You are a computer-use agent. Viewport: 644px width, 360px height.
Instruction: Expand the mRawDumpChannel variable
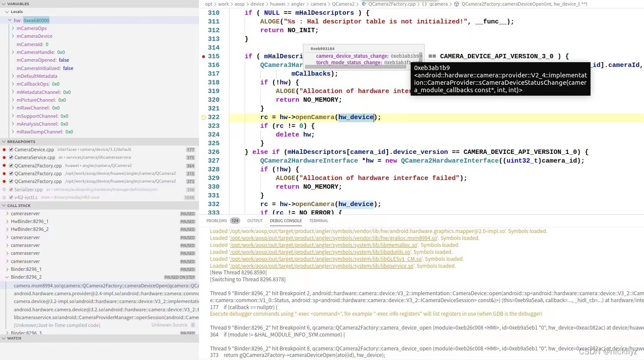tap(13, 132)
